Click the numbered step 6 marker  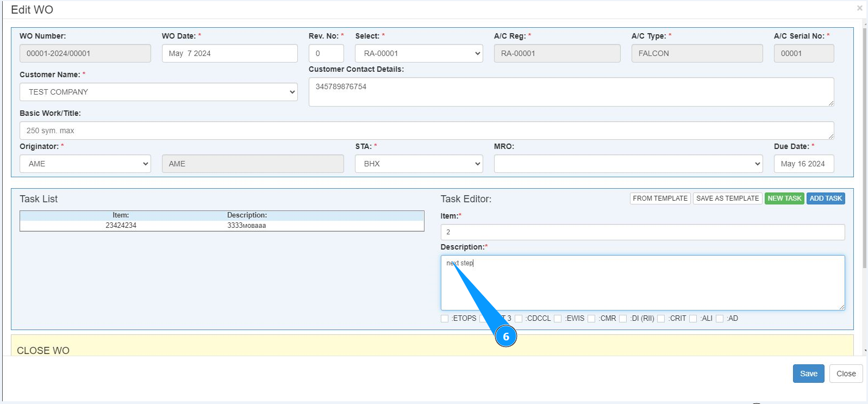505,337
